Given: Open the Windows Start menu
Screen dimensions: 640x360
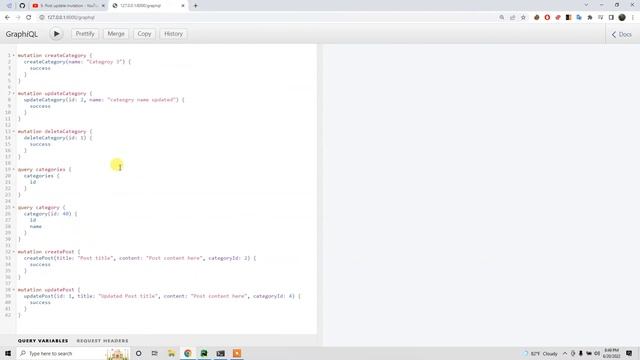Looking at the screenshot, I should (8, 353).
